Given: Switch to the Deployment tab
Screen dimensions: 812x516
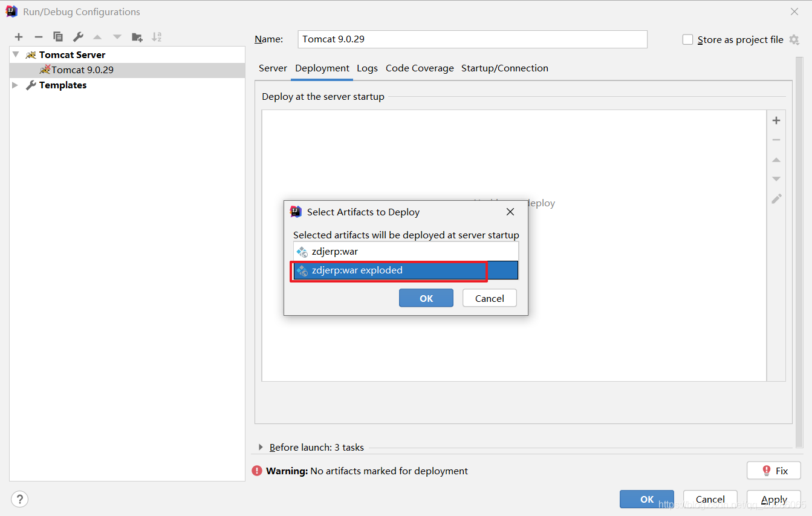Looking at the screenshot, I should tap(322, 68).
